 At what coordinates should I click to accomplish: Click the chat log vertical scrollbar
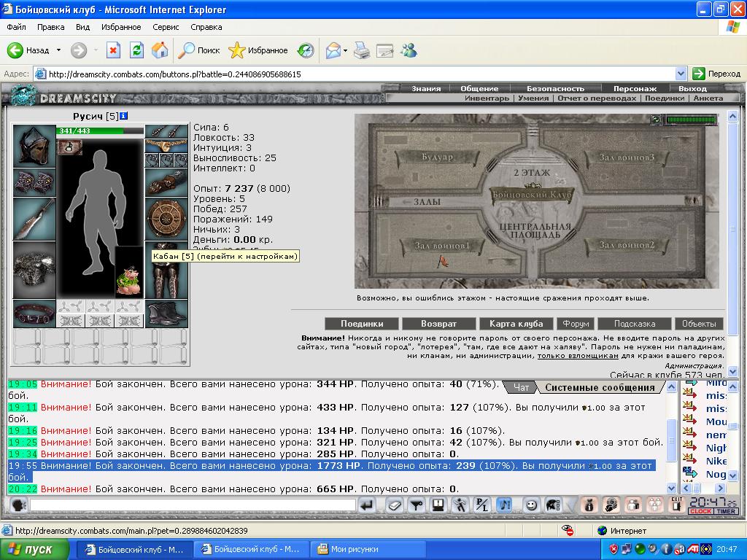(x=671, y=437)
